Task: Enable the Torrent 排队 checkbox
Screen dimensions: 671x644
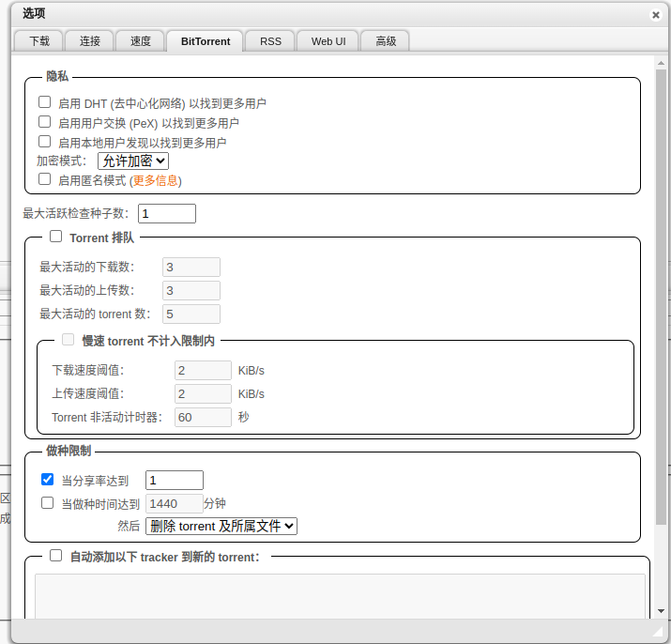Action: click(56, 238)
